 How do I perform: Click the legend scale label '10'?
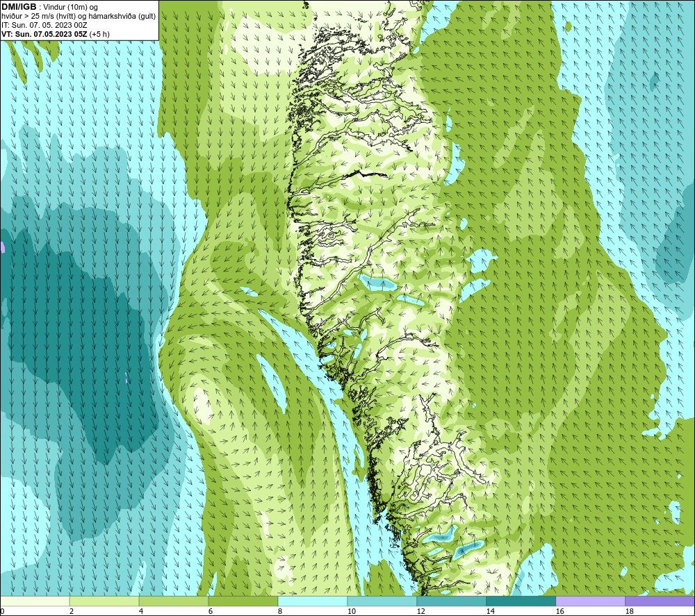[351, 611]
